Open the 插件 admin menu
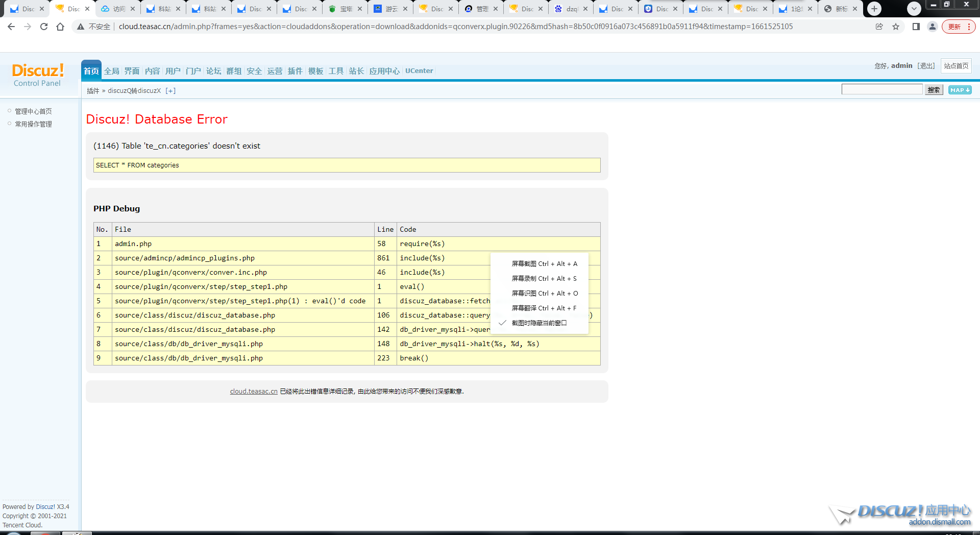Image resolution: width=980 pixels, height=535 pixels. point(296,71)
